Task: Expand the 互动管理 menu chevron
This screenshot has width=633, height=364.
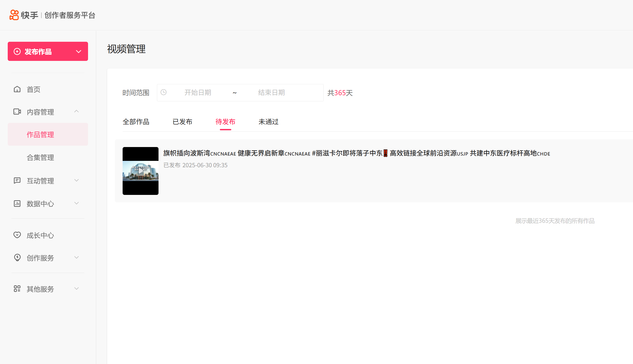Action: (x=77, y=181)
